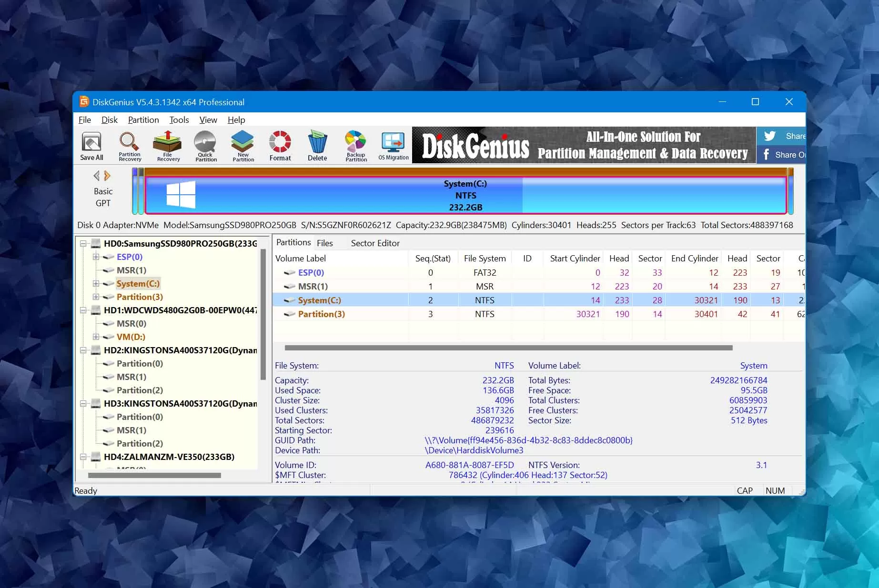Viewport: 879px width, 588px height.
Task: Click the MSR(1) drive icon in partition table
Action: [290, 287]
